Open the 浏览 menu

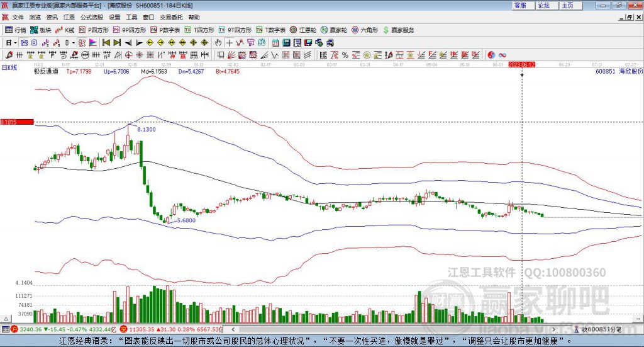tap(35, 17)
